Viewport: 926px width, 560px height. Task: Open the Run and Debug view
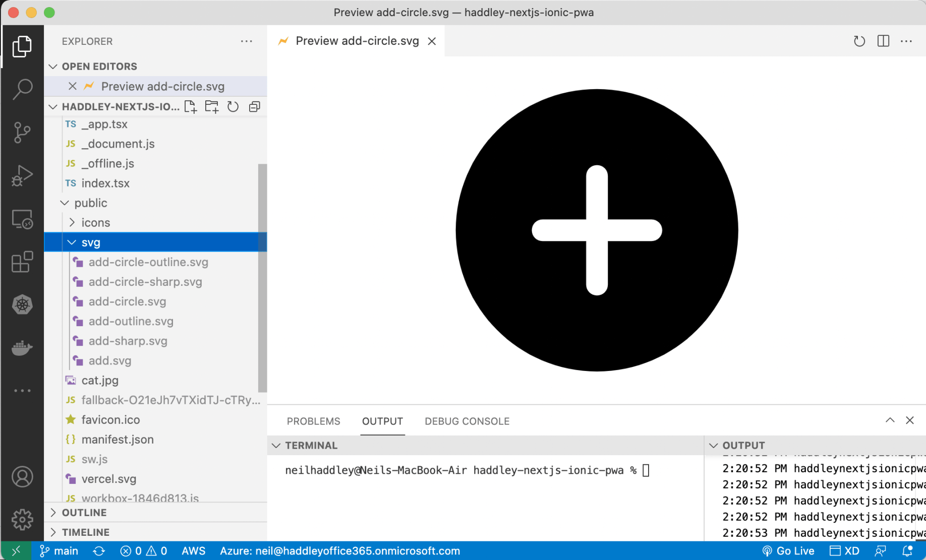click(22, 176)
